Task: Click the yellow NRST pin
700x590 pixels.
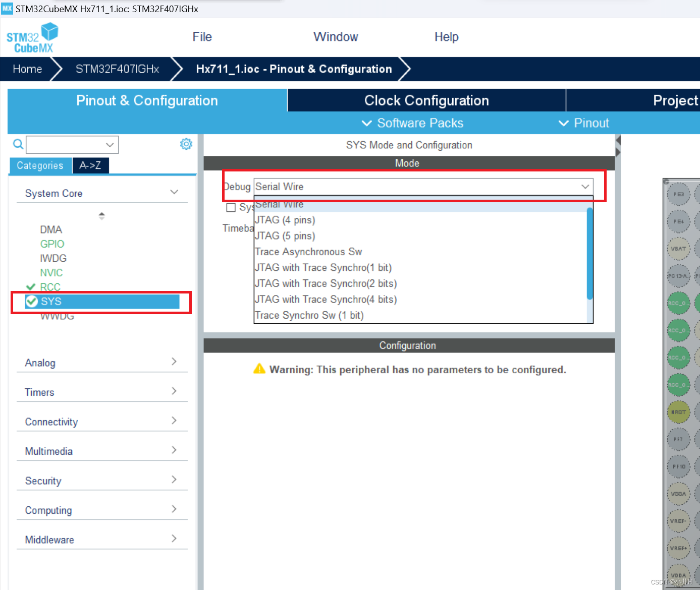Action: click(x=678, y=412)
